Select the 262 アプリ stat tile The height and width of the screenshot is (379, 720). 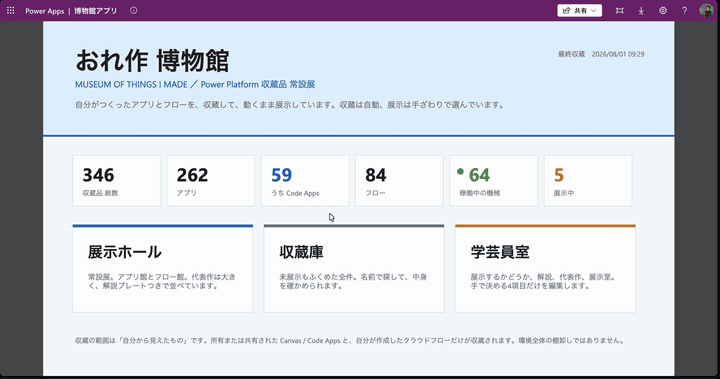click(211, 181)
